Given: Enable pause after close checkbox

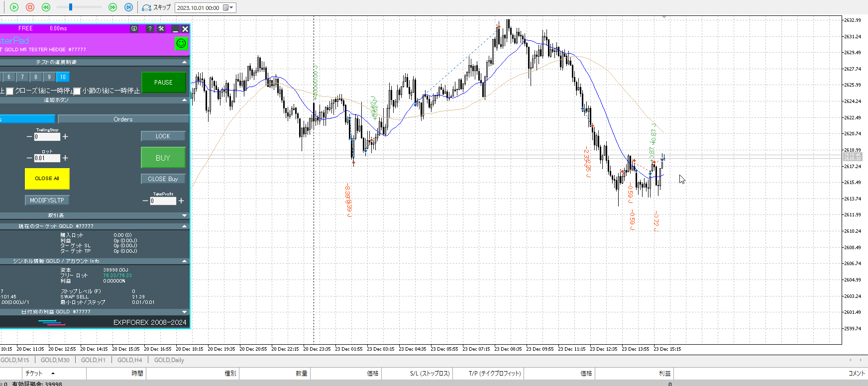Looking at the screenshot, I should 9,91.
